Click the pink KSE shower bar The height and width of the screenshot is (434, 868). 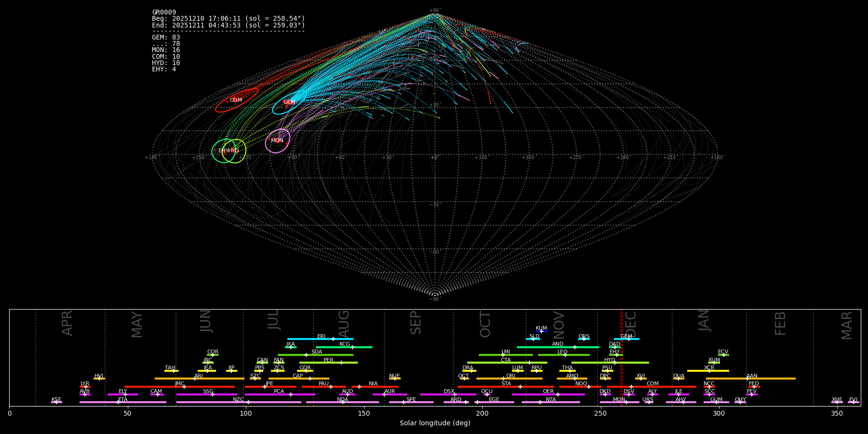56,402
